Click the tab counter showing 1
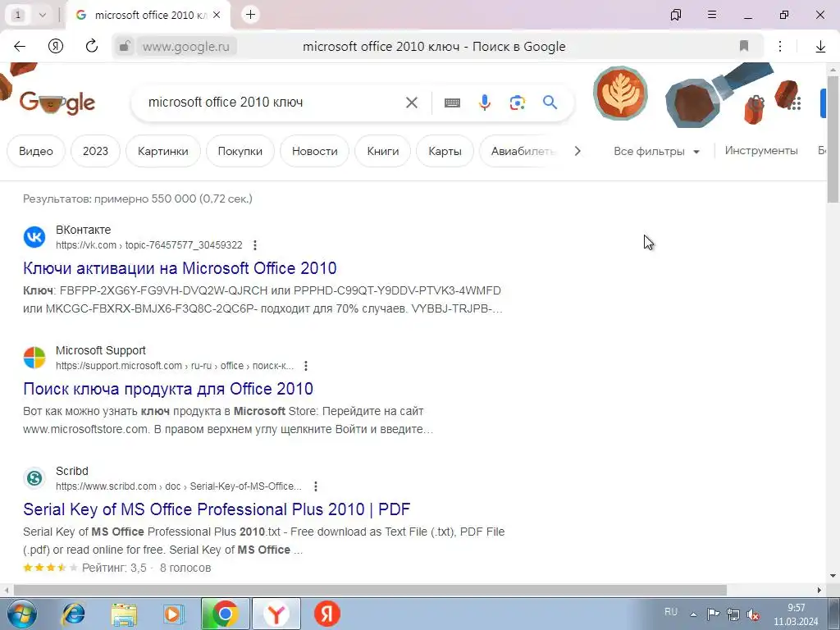The height and width of the screenshot is (630, 840). tap(18, 15)
